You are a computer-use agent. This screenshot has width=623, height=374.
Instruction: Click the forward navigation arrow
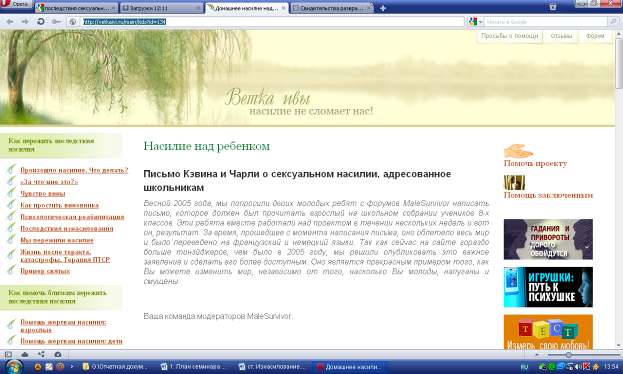tap(25, 21)
